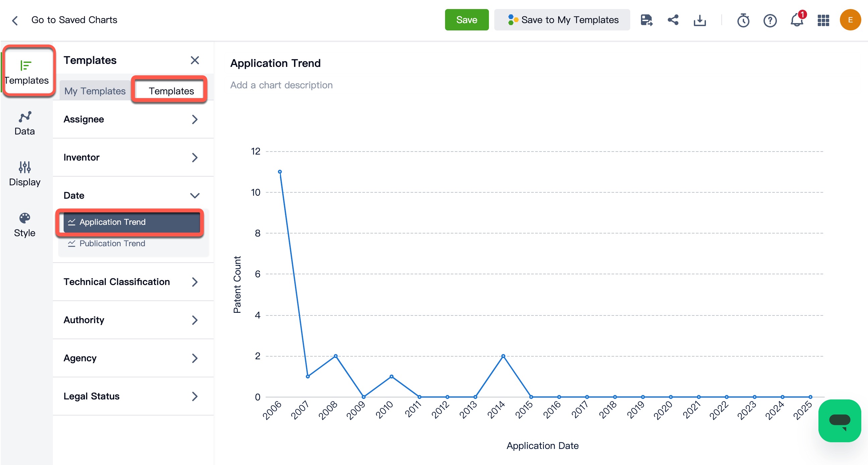
Task: Open the notifications bell
Action: (x=797, y=20)
